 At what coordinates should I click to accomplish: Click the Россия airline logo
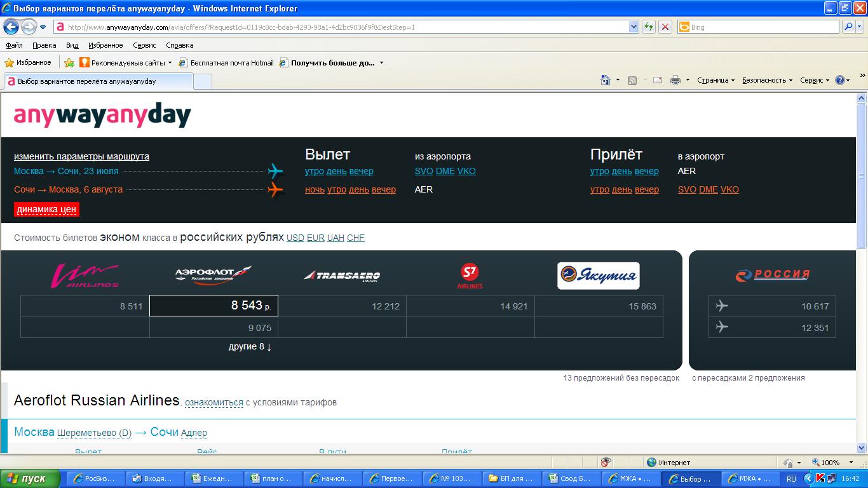pyautogui.click(x=772, y=275)
